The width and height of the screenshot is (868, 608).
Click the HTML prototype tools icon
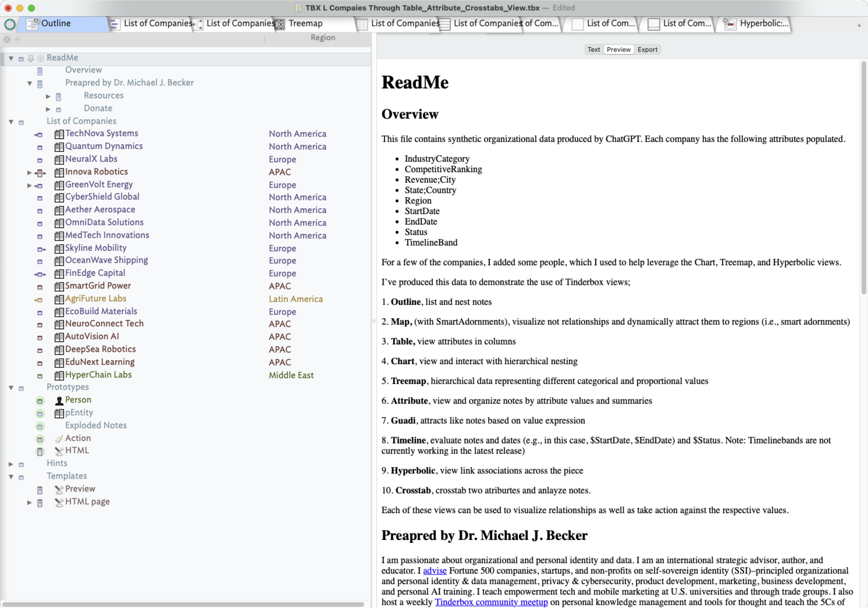[x=59, y=451]
